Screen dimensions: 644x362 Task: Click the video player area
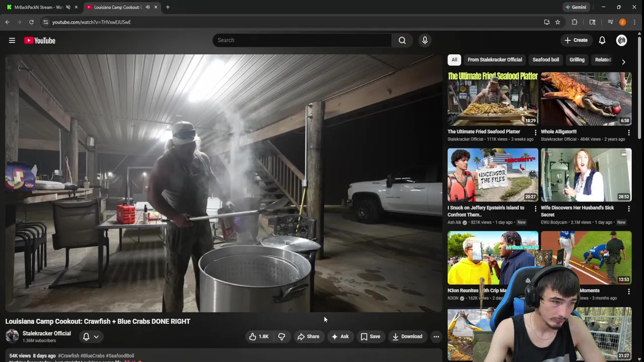pos(223,183)
